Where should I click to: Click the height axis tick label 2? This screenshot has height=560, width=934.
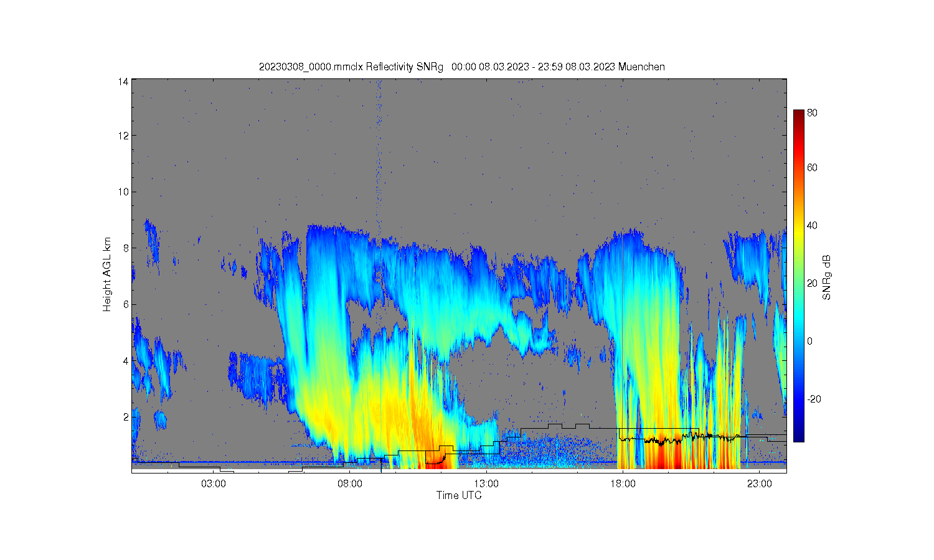[x=126, y=417]
